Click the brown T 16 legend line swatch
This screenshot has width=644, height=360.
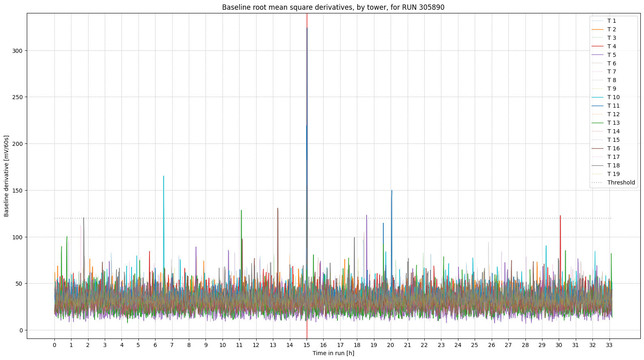(598, 148)
